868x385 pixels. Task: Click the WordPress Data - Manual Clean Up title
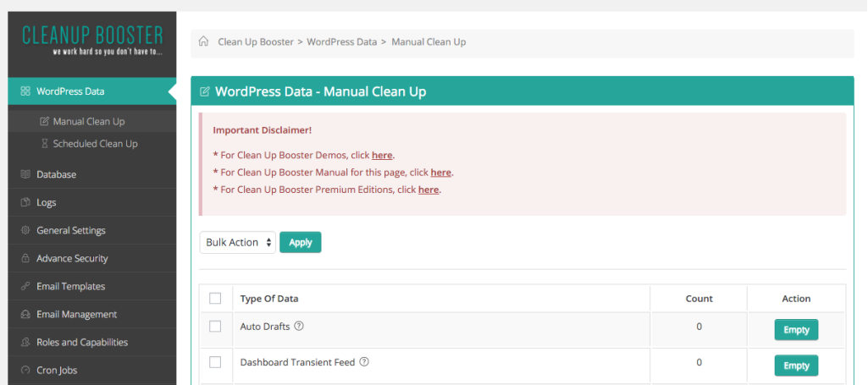point(320,91)
